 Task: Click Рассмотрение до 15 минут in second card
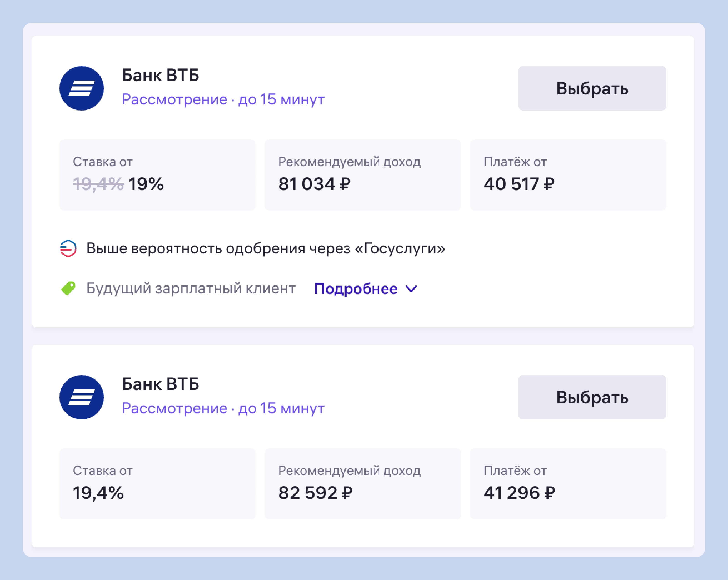(x=223, y=408)
